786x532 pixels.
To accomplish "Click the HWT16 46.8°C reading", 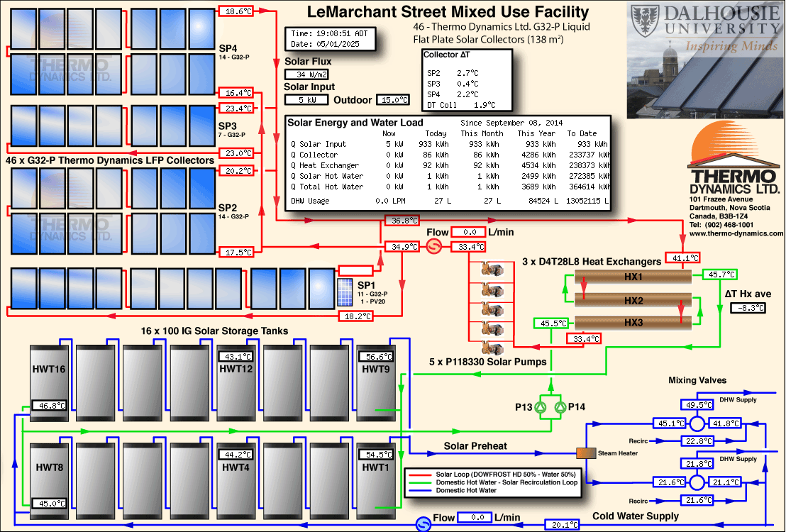I will [x=49, y=406].
